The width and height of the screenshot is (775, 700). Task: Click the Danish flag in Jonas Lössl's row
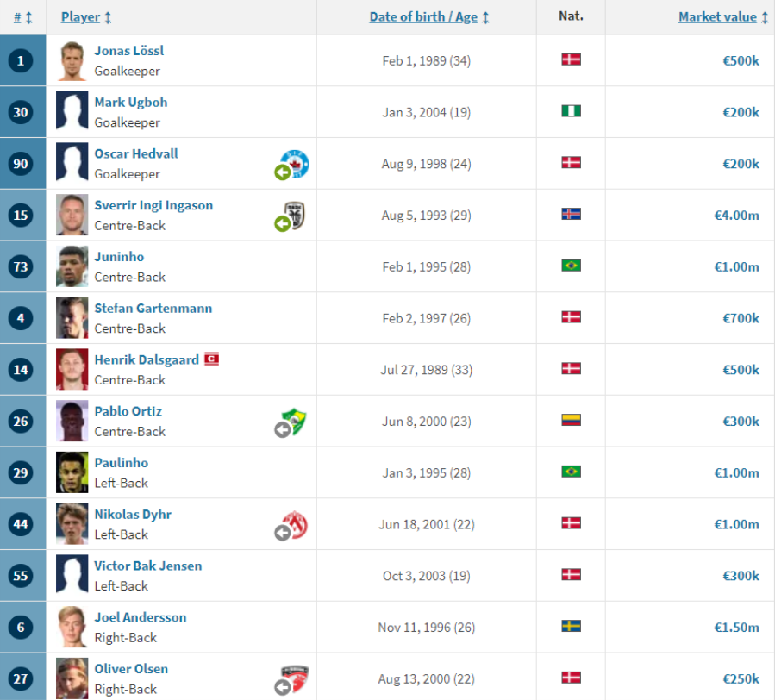(571, 59)
